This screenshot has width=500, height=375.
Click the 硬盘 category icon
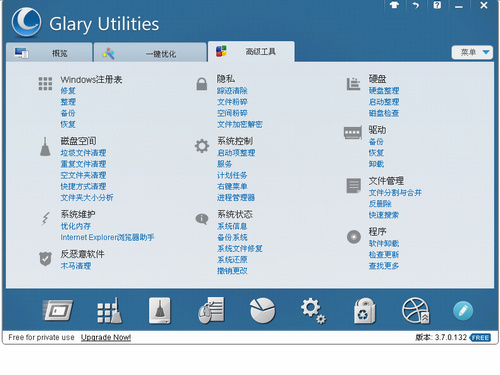coord(353,84)
